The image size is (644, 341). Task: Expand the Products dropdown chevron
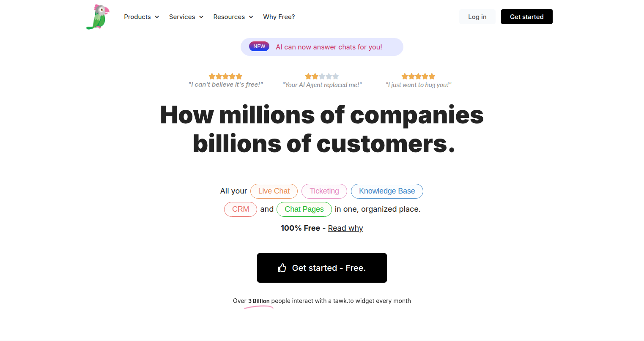click(x=157, y=17)
